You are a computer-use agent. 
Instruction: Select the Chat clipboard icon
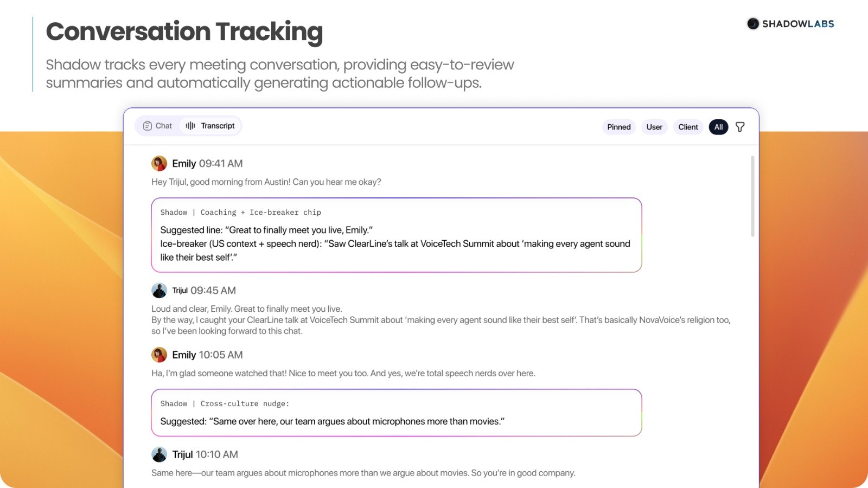click(x=148, y=125)
